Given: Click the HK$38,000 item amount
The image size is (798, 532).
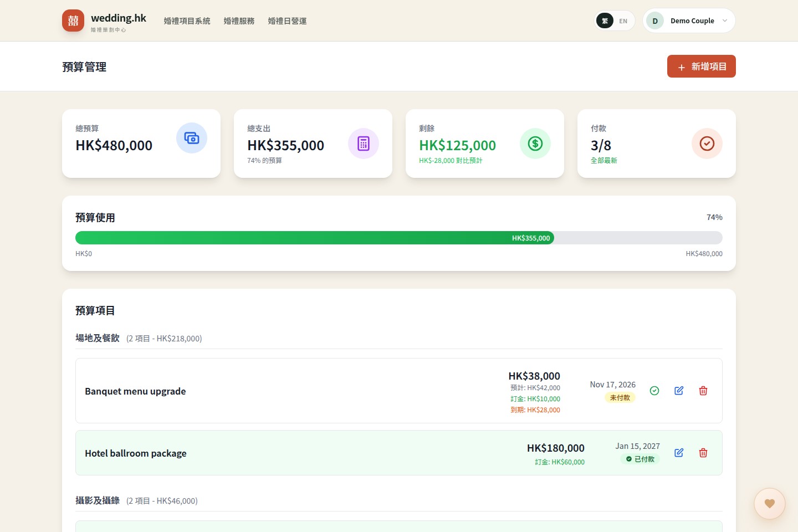Looking at the screenshot, I should coord(534,376).
